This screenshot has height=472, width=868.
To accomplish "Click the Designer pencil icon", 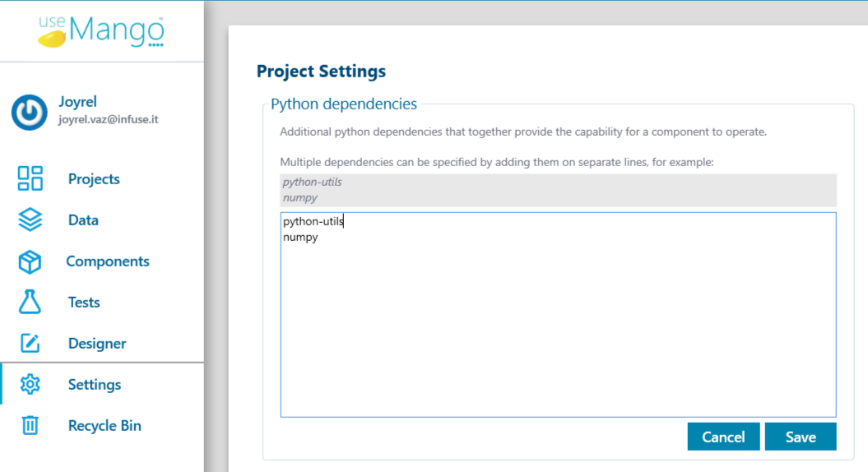I will click(x=30, y=343).
